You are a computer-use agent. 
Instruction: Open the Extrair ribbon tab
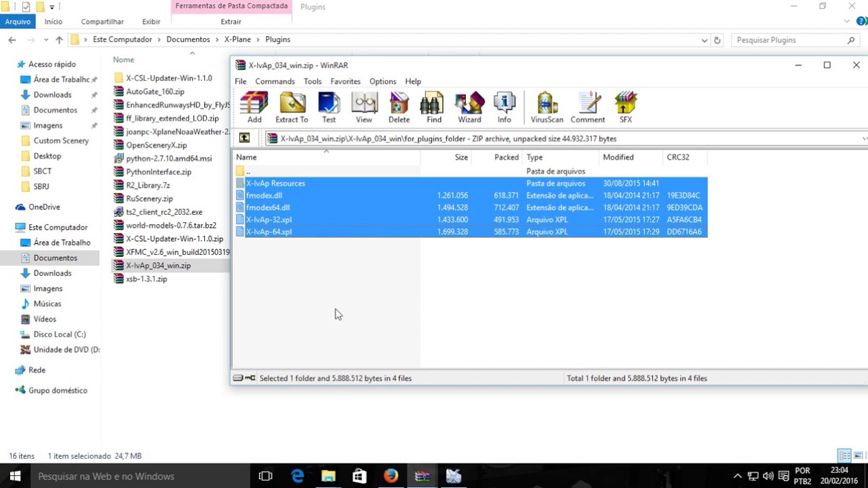(x=231, y=22)
